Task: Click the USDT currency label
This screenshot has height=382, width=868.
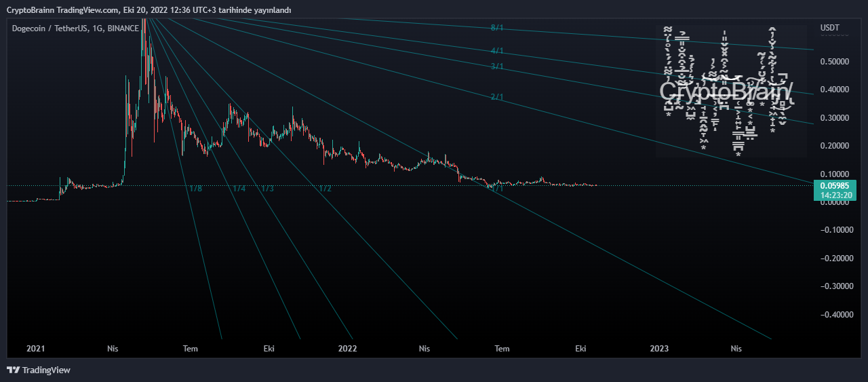Action: tap(829, 28)
